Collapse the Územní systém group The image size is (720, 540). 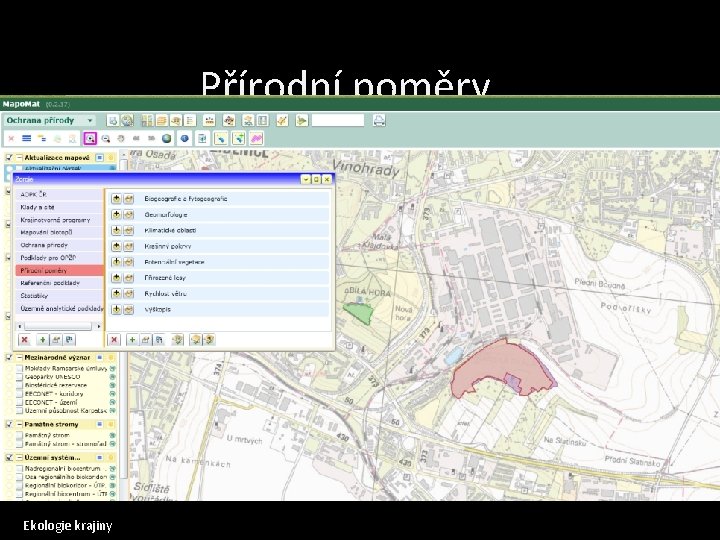coord(20,457)
